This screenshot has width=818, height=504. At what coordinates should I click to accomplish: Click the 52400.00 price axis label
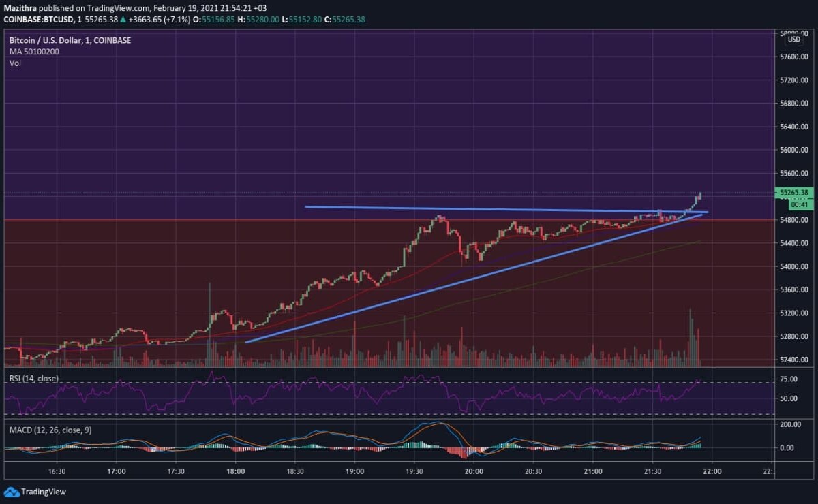coord(796,360)
